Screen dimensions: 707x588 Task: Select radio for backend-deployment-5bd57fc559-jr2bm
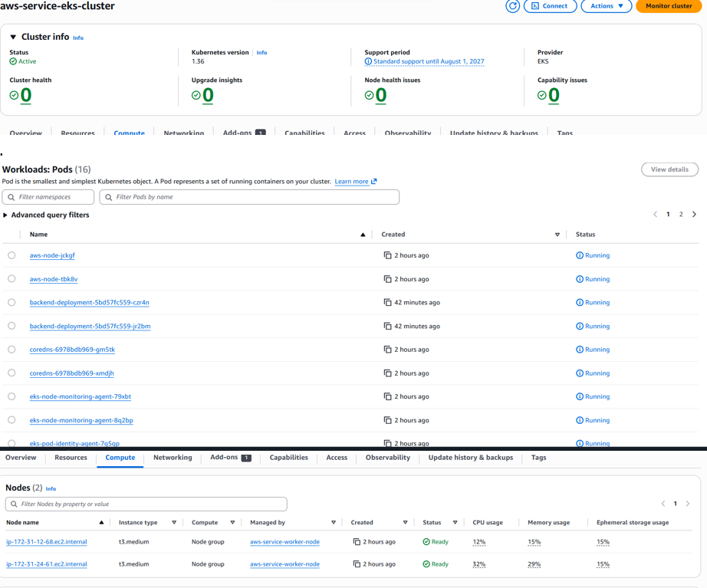tap(12, 326)
